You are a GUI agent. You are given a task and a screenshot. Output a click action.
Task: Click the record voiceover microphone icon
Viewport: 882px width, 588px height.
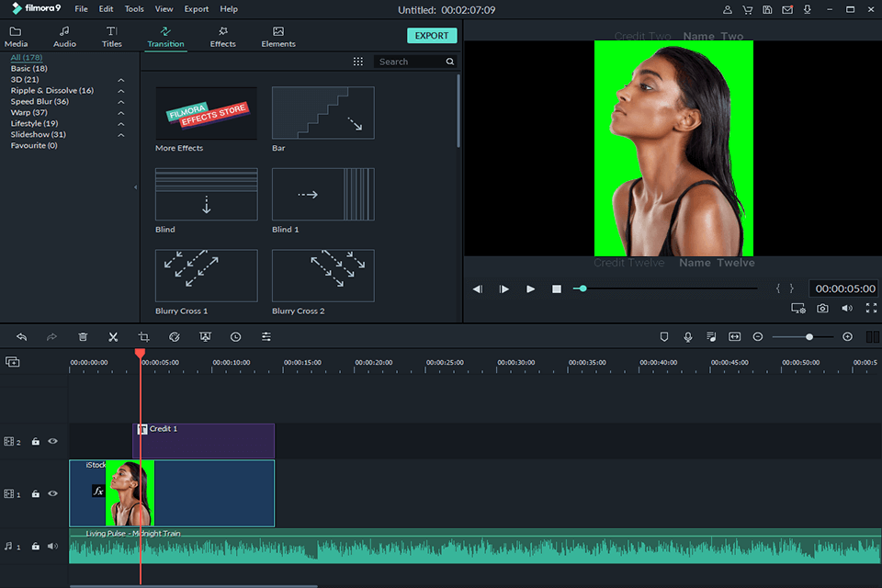click(x=687, y=337)
